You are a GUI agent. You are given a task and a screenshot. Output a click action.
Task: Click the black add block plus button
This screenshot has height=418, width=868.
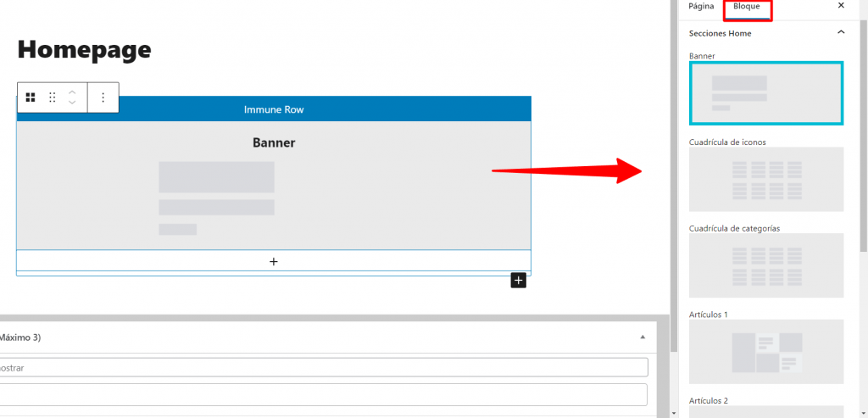[x=519, y=281]
